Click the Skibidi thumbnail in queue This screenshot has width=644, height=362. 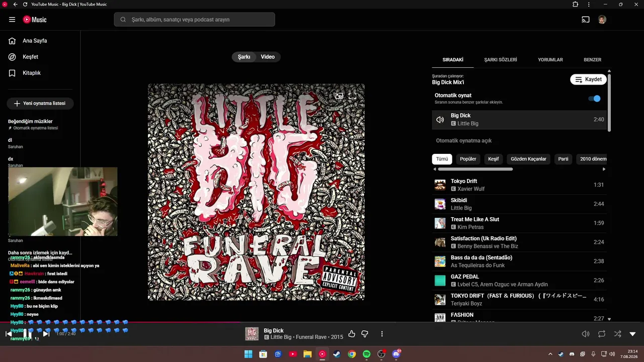point(440,204)
